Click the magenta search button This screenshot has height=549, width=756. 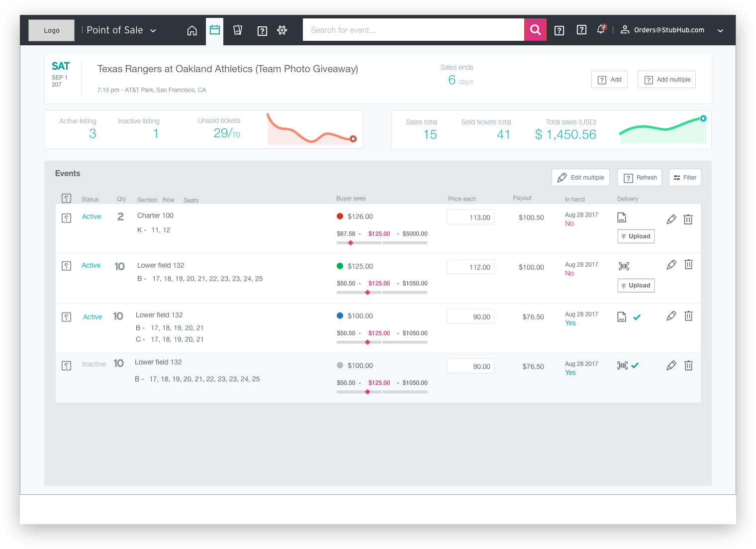pos(536,30)
